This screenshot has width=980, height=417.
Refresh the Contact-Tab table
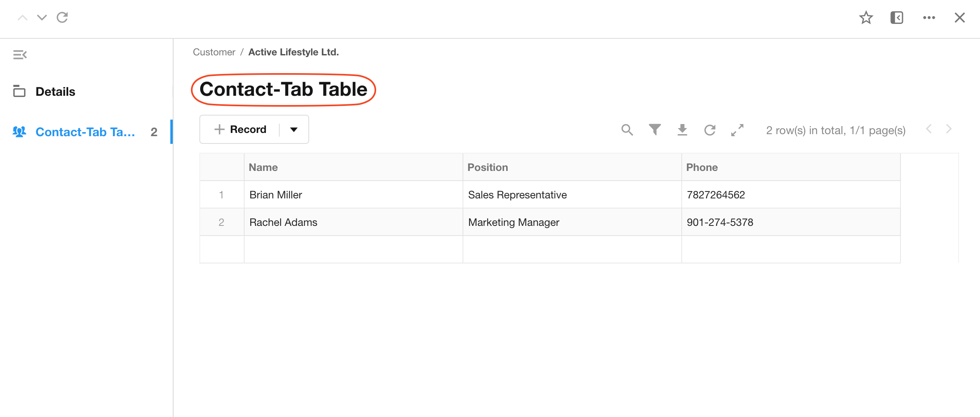pyautogui.click(x=710, y=130)
